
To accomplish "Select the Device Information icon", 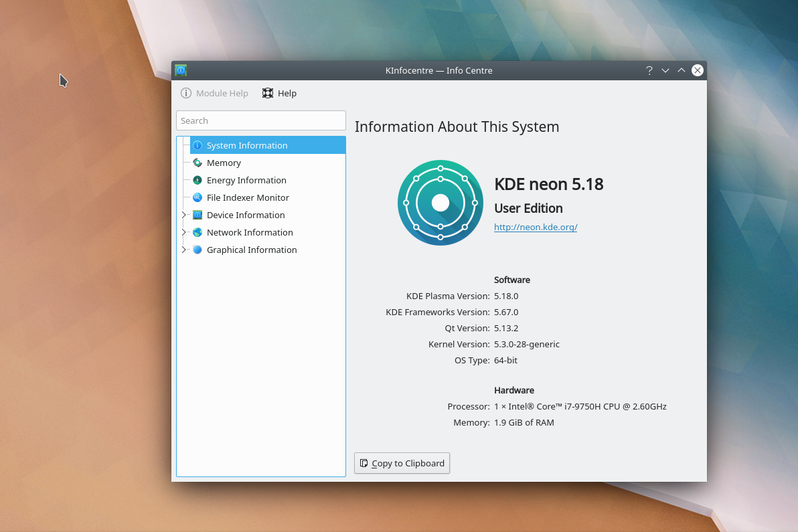I will click(197, 215).
